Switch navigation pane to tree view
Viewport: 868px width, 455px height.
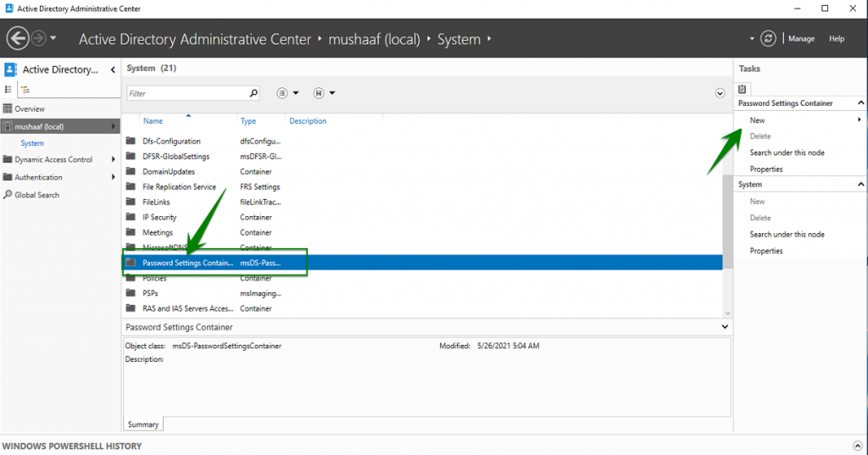(x=25, y=90)
